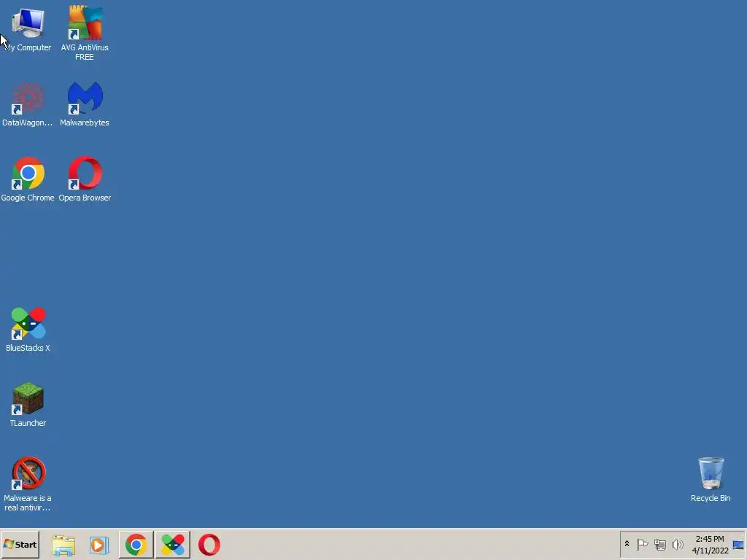Launch Windows Media Player from taskbar
The height and width of the screenshot is (560, 747).
pos(99,545)
